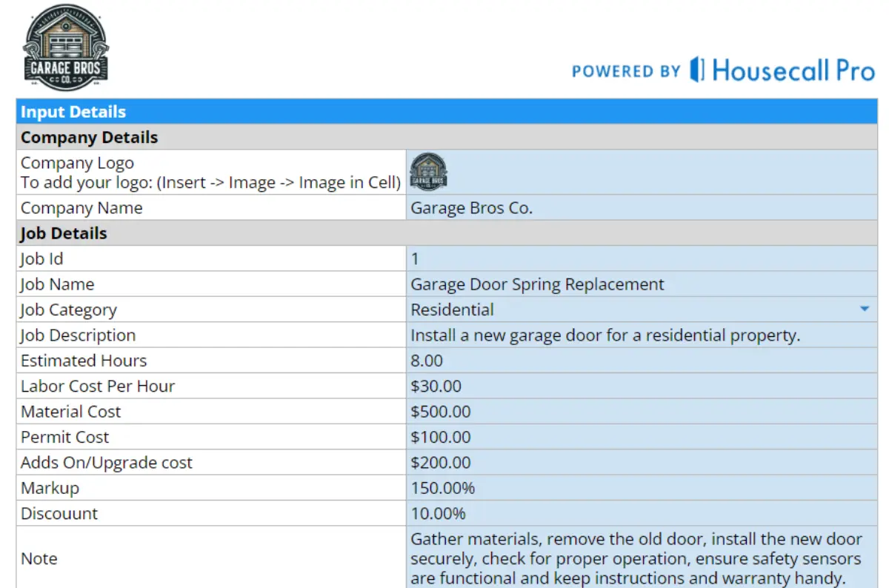889x588 pixels.
Task: Select the small company logo in cell
Action: point(428,172)
